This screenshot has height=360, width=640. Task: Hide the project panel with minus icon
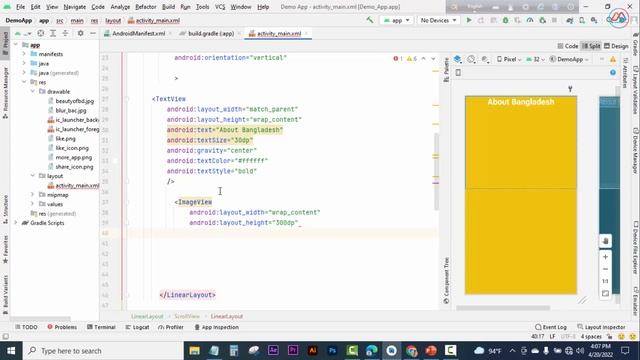(x=93, y=33)
